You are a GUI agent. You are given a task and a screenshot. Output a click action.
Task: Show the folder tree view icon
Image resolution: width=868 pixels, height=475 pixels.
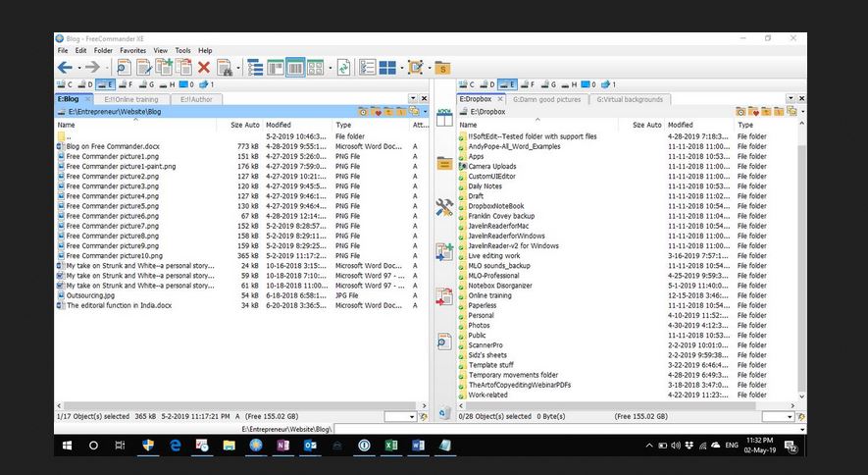click(255, 68)
